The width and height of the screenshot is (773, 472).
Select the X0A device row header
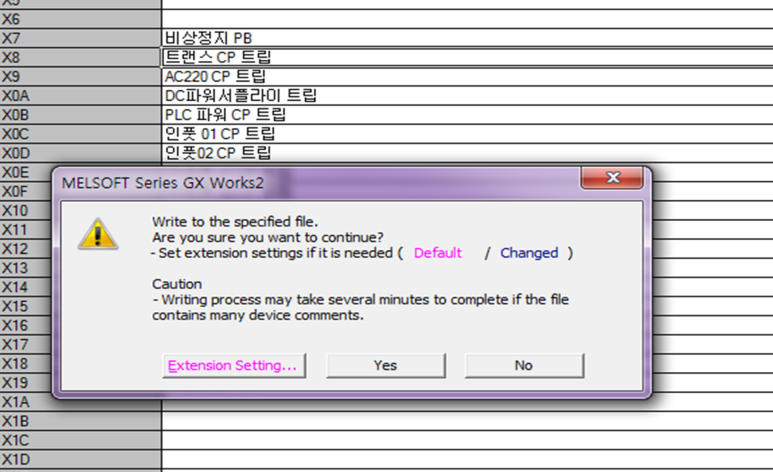point(80,96)
